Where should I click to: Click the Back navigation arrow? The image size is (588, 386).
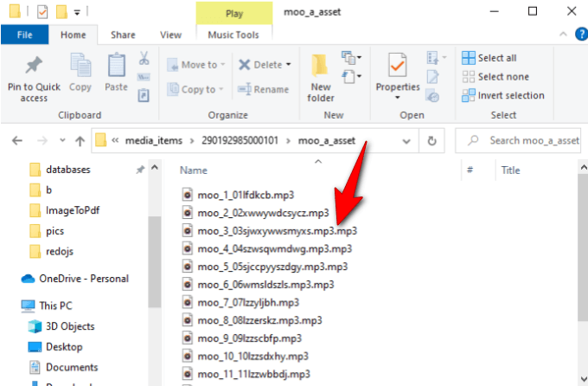click(17, 141)
